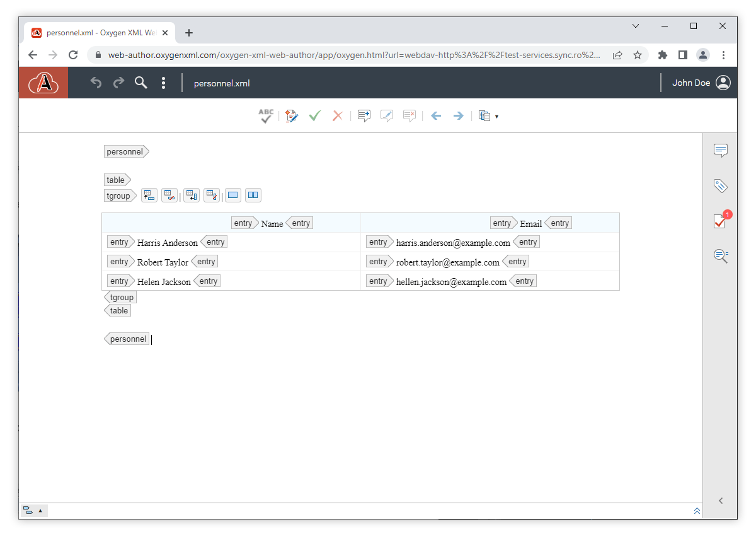756x536 pixels.
Task: Expand the right sidebar chevron
Action: [721, 501]
